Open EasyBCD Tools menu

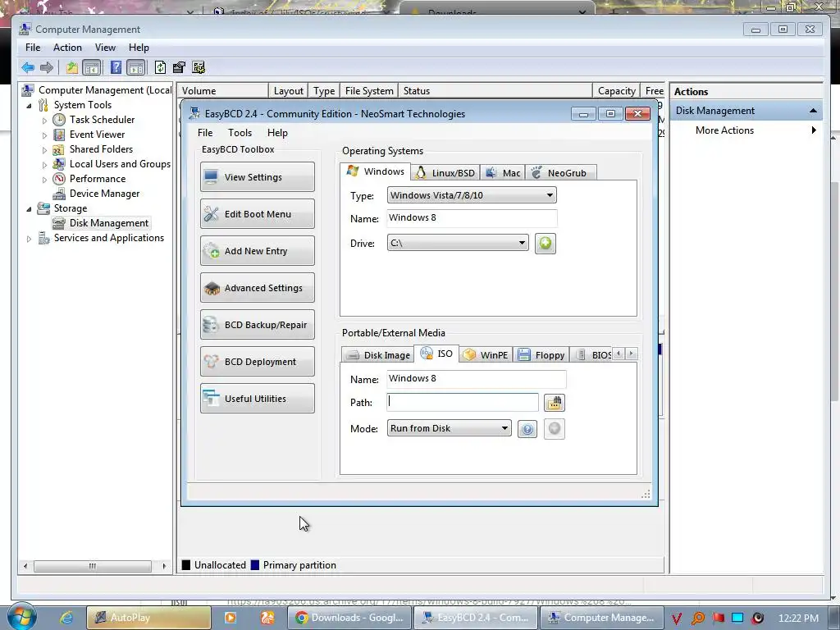pos(240,133)
